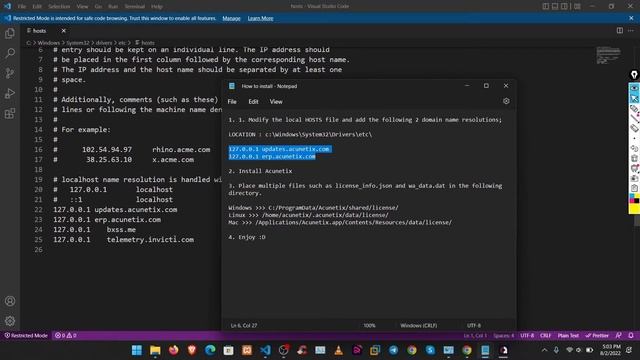Click the undo icon in the drawing toolbar

[x=634, y=148]
